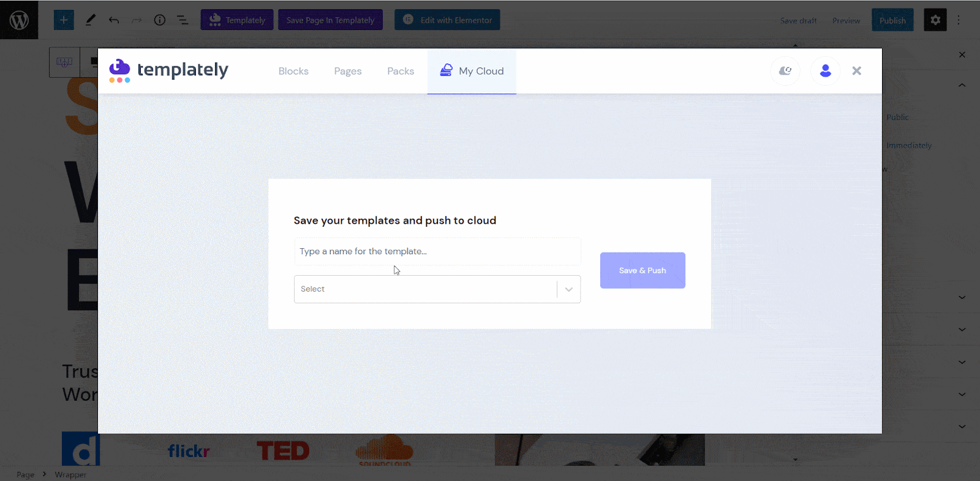This screenshot has width=980, height=481.
Task: Close the Templately modal with X
Action: pyautogui.click(x=857, y=71)
